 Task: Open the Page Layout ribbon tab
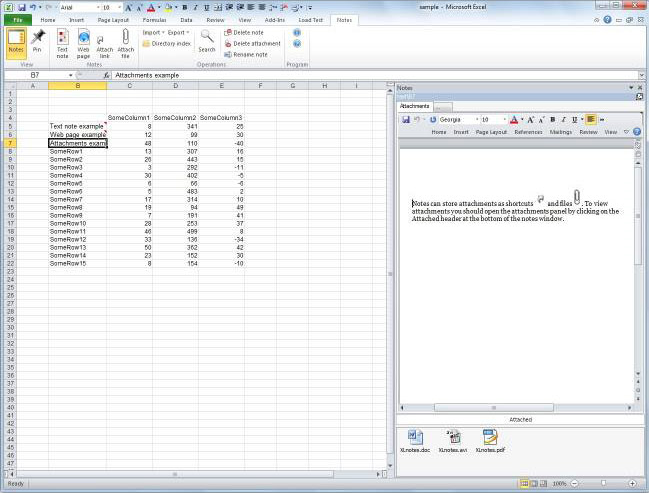[112, 19]
